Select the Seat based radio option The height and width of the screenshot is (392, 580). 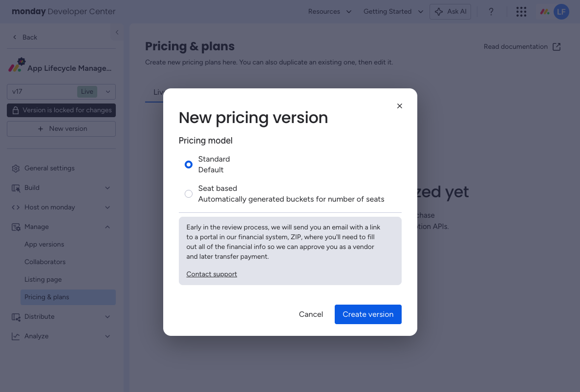[x=189, y=194]
